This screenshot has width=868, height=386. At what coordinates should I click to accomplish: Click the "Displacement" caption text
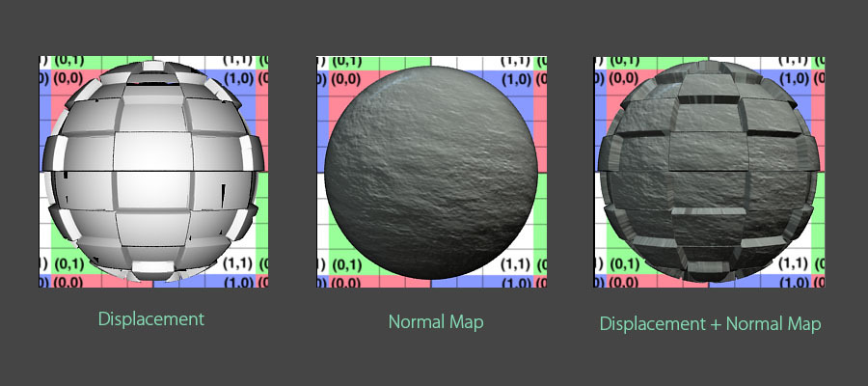coord(152,319)
